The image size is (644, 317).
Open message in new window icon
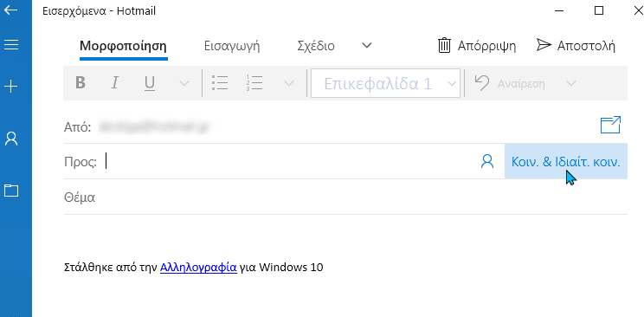click(x=610, y=126)
